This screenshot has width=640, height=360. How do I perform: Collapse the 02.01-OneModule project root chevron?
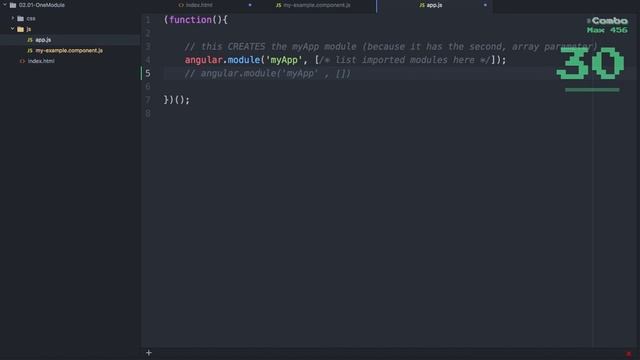coord(5,5)
